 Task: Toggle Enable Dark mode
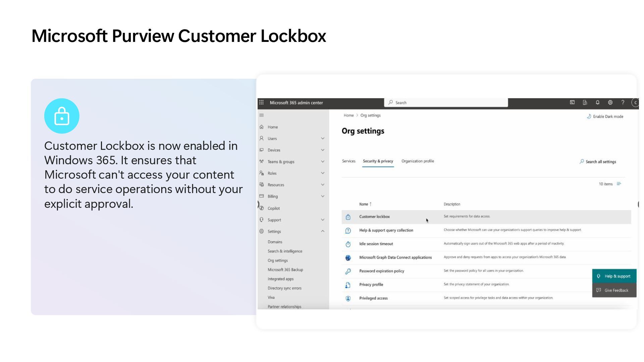tap(605, 116)
